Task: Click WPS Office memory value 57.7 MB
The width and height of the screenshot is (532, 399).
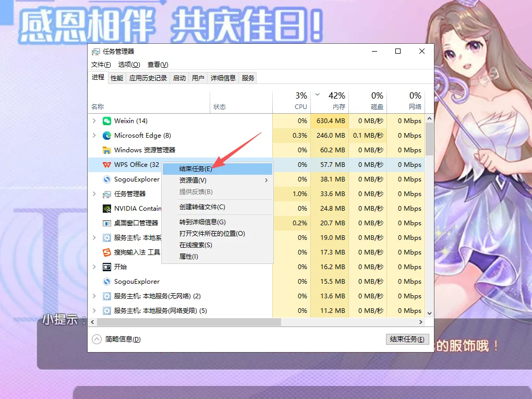Action: coord(333,164)
